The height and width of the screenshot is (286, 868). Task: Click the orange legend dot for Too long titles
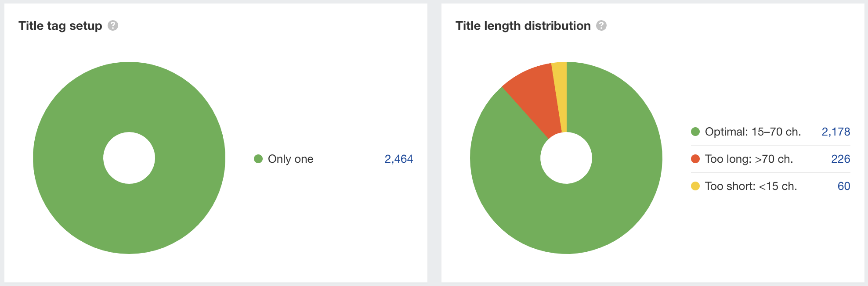pos(695,159)
